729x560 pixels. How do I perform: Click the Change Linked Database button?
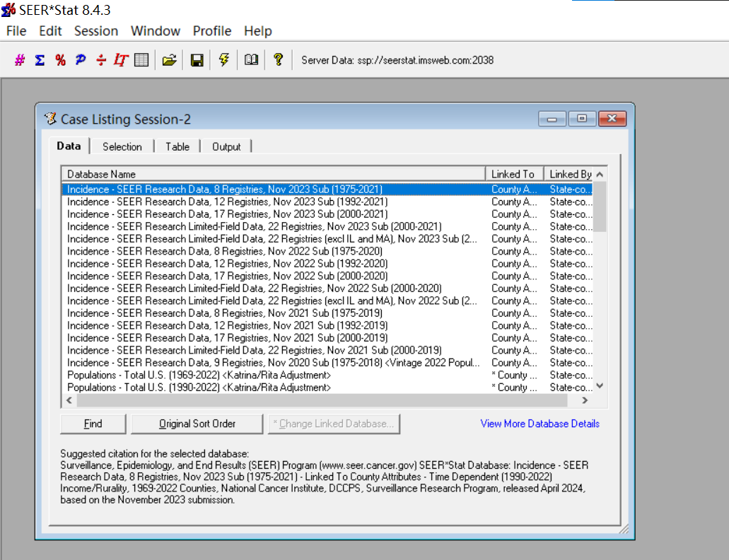334,424
